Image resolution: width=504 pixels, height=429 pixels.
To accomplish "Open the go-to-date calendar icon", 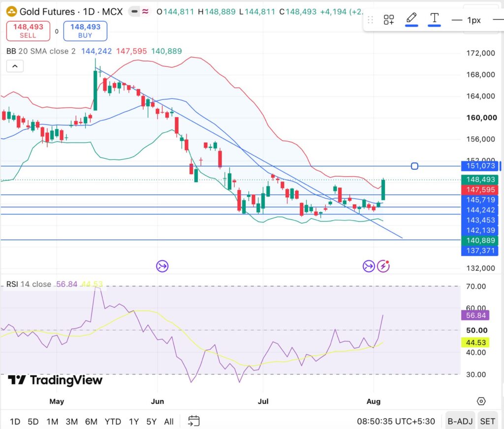I will (194, 421).
